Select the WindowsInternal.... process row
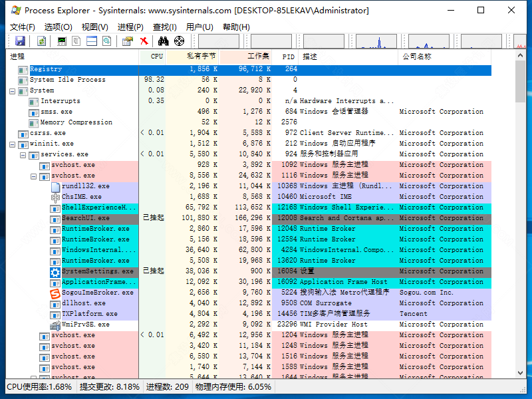532x399 pixels. (x=249, y=251)
